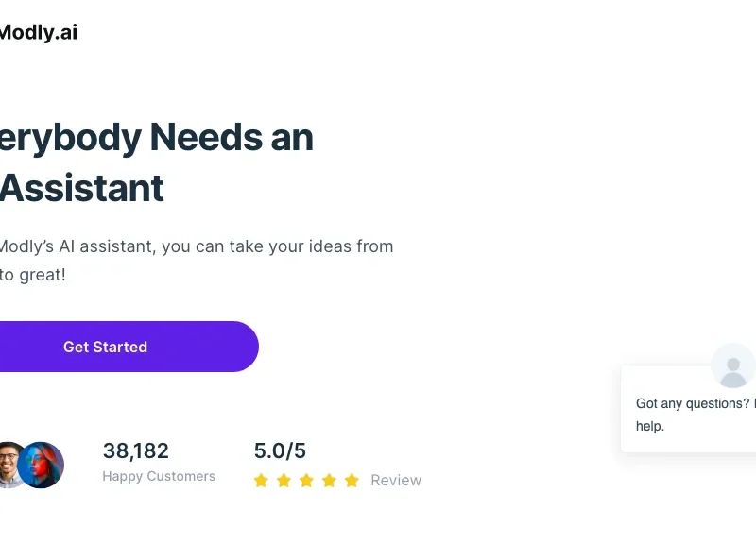The height and width of the screenshot is (544, 756).
Task: Click the 'Assistant' headline word
Action: 82,188
